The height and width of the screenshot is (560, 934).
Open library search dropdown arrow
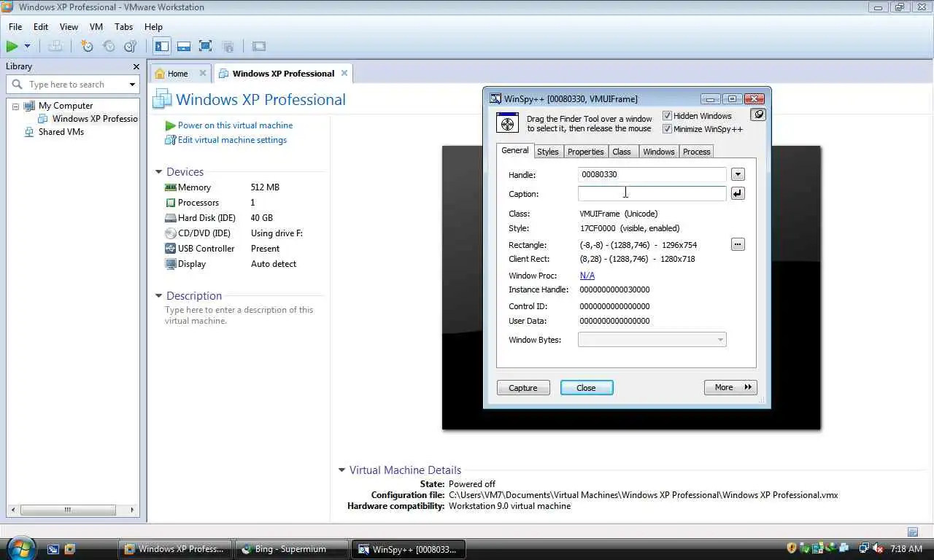[132, 85]
